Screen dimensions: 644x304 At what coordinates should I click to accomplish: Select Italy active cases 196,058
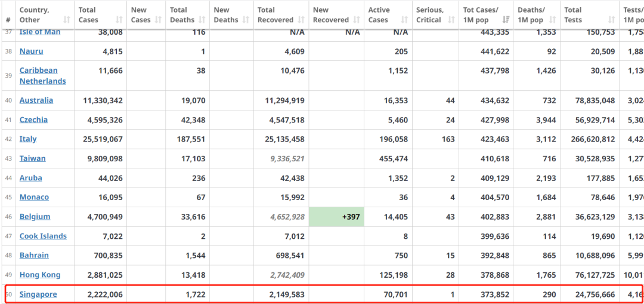[x=394, y=139]
